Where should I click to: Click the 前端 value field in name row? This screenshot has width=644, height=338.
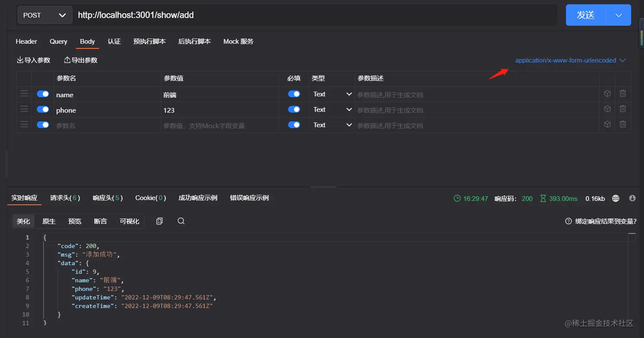(x=220, y=94)
